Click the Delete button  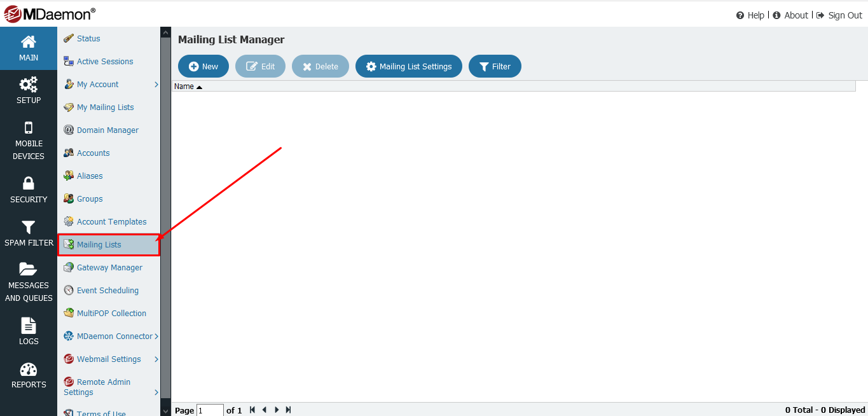pyautogui.click(x=320, y=66)
